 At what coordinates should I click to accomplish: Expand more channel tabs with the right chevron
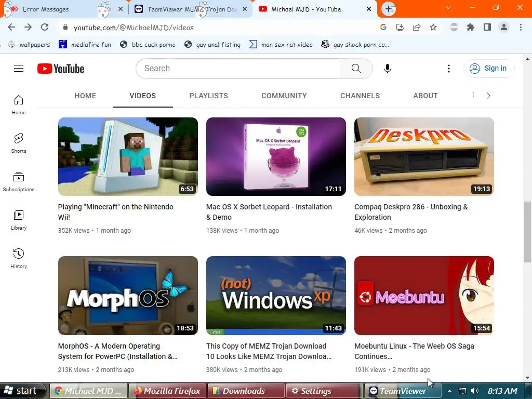coord(488,96)
